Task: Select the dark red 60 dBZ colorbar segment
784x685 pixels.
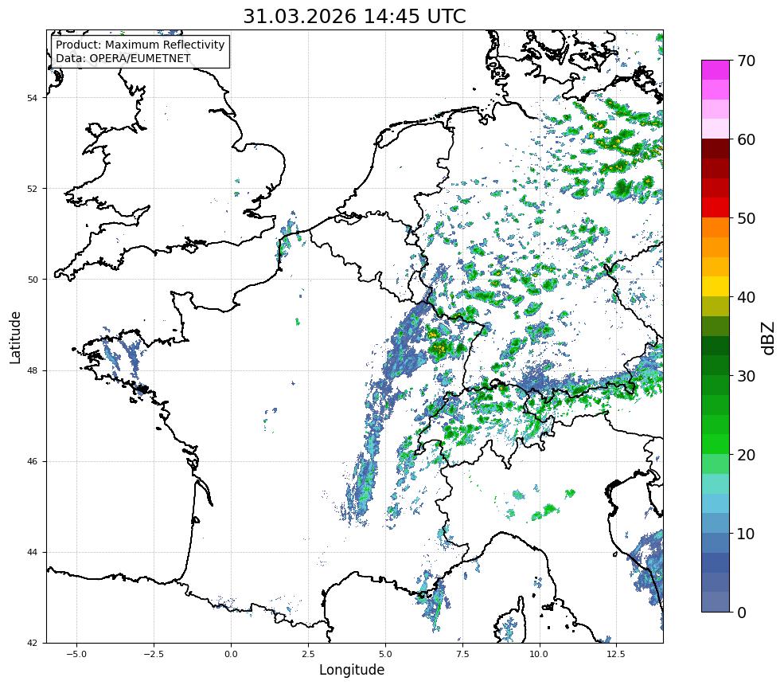Action: point(715,149)
